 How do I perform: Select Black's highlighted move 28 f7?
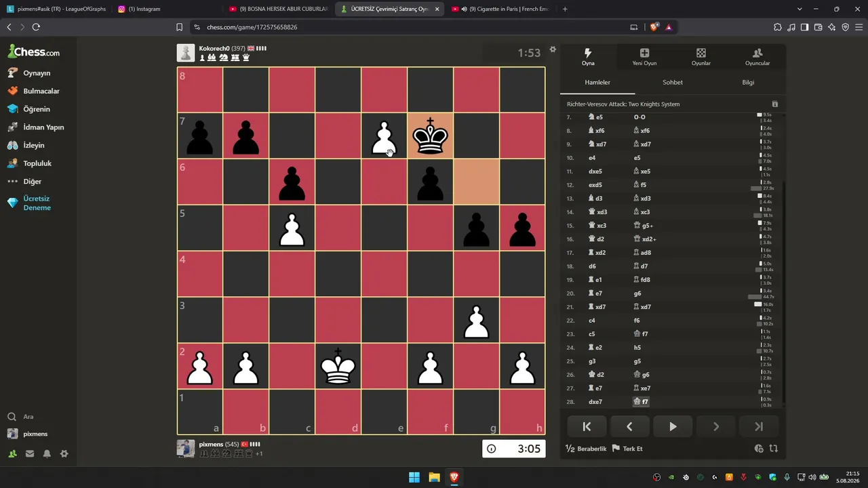641,402
